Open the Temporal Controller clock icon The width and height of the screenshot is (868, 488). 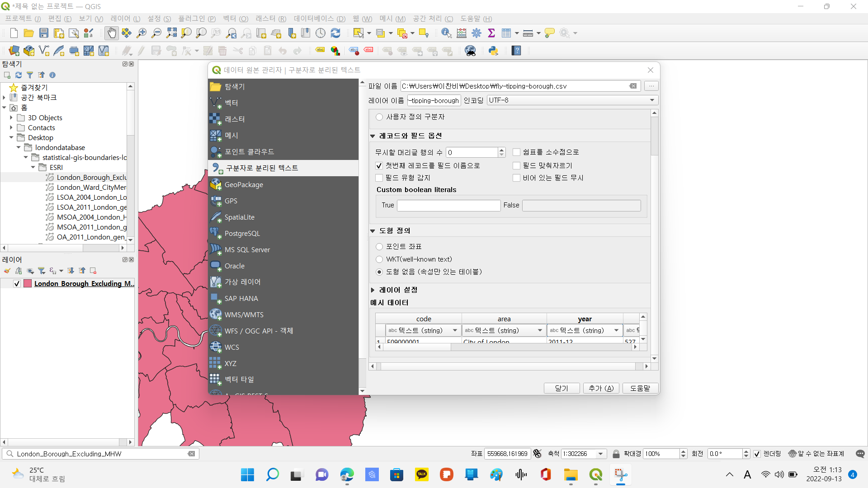click(x=321, y=33)
